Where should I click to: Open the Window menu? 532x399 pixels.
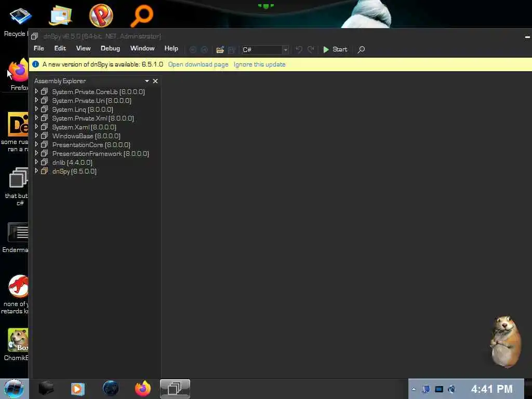click(x=142, y=48)
